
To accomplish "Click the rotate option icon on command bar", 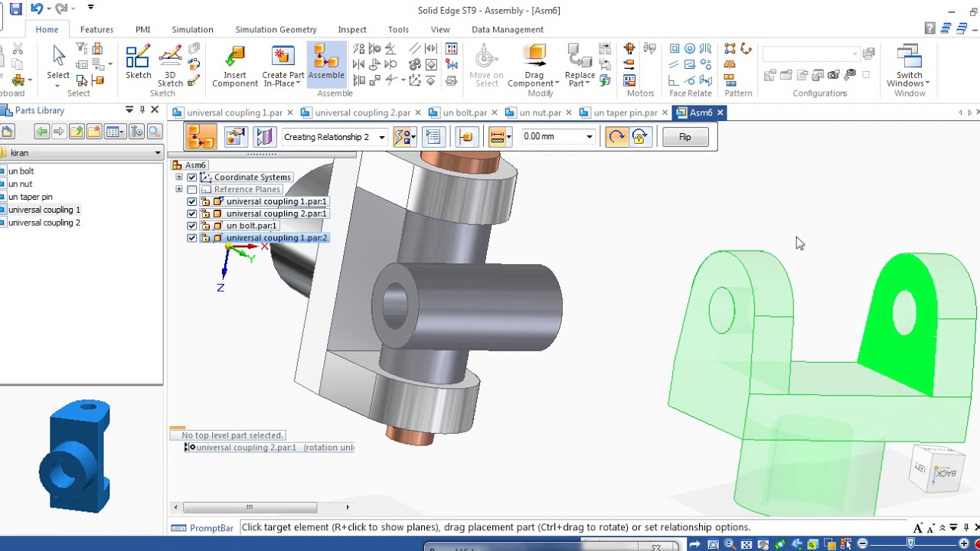I will (x=616, y=137).
